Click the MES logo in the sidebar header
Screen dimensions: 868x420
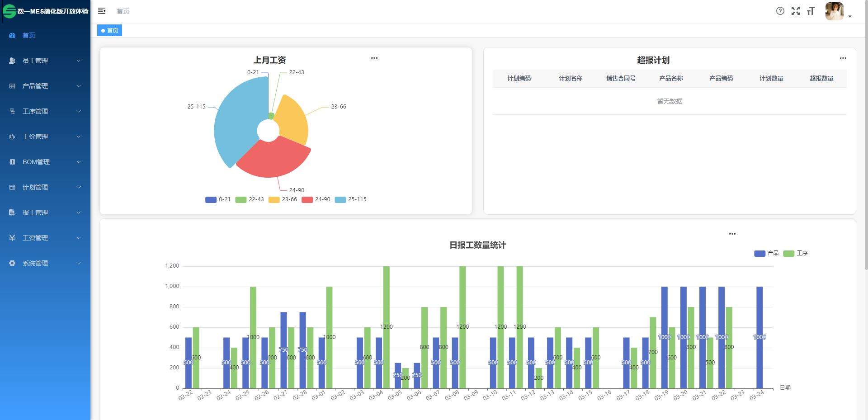tap(9, 11)
